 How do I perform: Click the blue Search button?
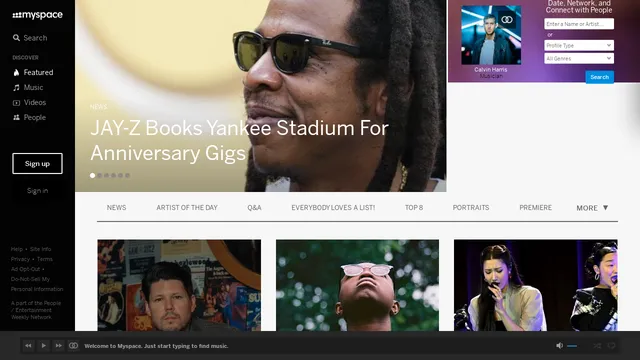[600, 77]
